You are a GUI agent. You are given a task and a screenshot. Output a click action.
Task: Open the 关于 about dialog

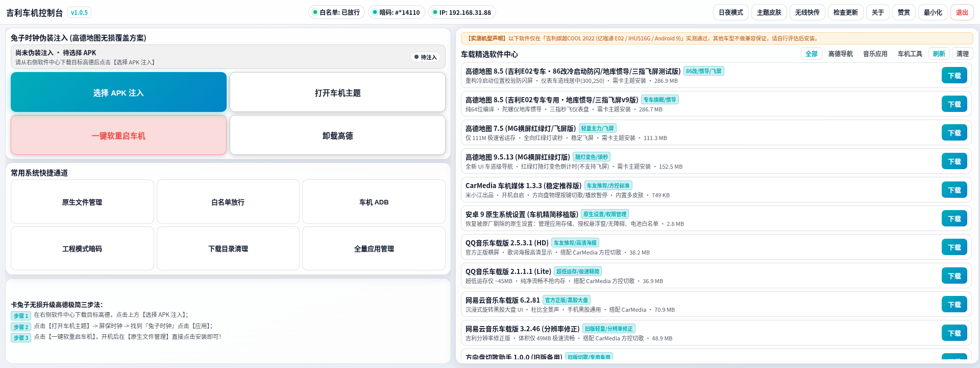[878, 12]
